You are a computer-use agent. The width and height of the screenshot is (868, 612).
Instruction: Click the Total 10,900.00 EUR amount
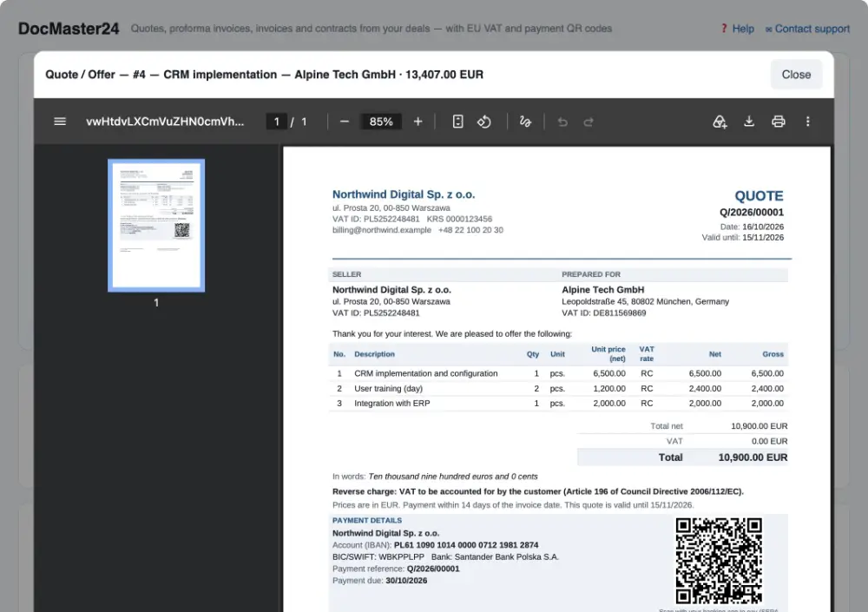pyautogui.click(x=753, y=457)
